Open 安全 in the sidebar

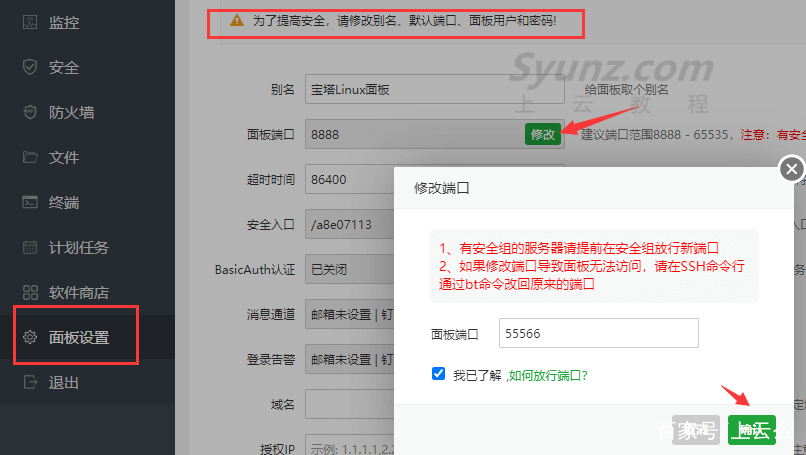(x=64, y=67)
